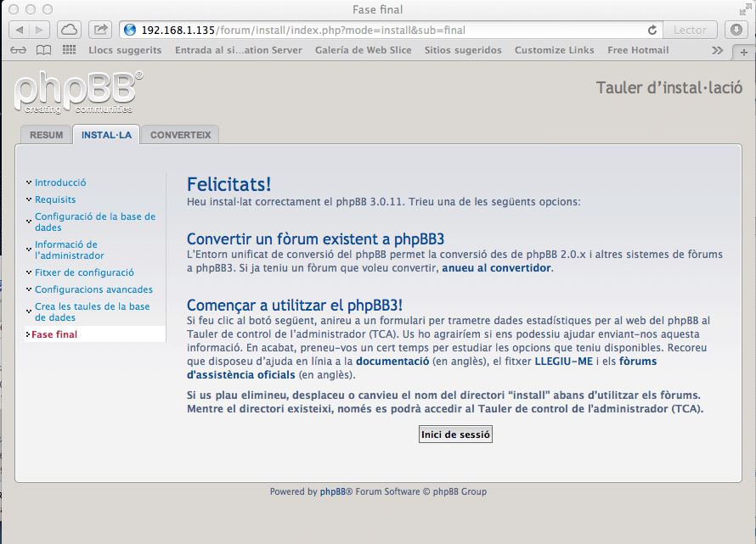This screenshot has height=544, width=756.
Task: Toggle fullscreen arrows in title bar
Action: coord(745,9)
